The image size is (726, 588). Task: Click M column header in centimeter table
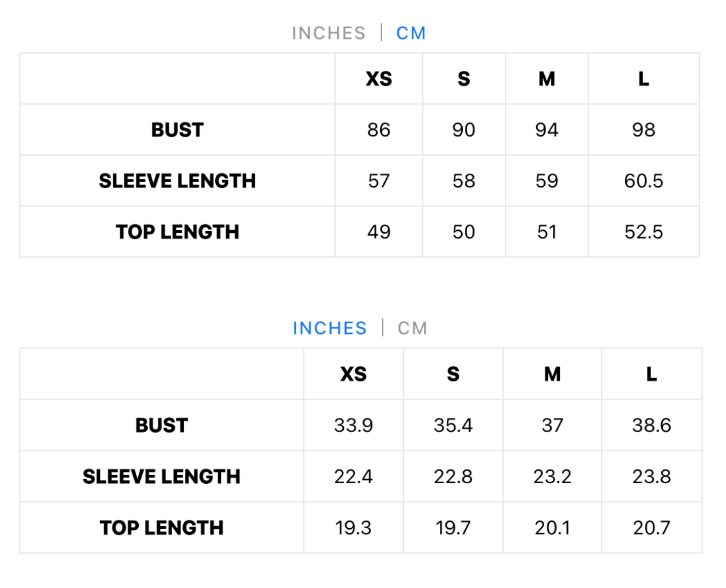(547, 79)
